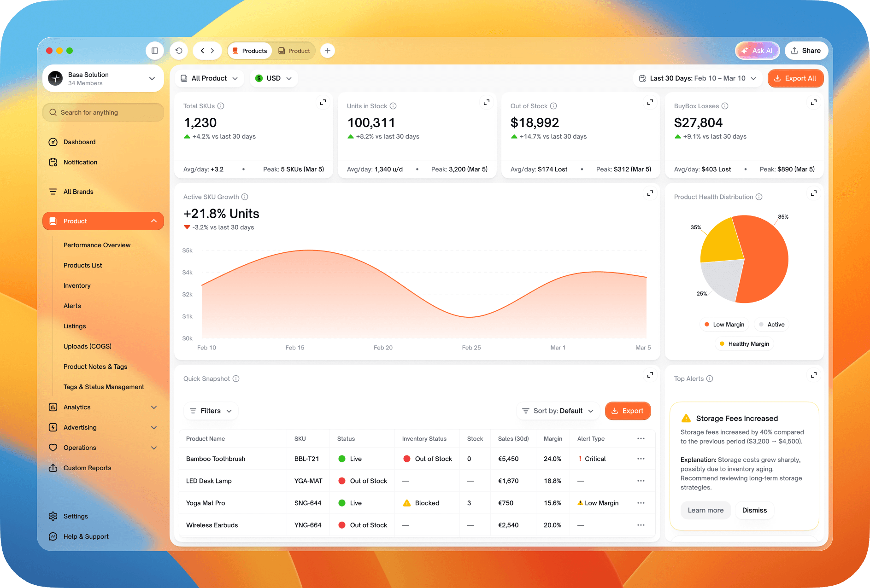Toggle the Healthy Margin legend item
Viewport: 870px width, 588px height.
744,344
